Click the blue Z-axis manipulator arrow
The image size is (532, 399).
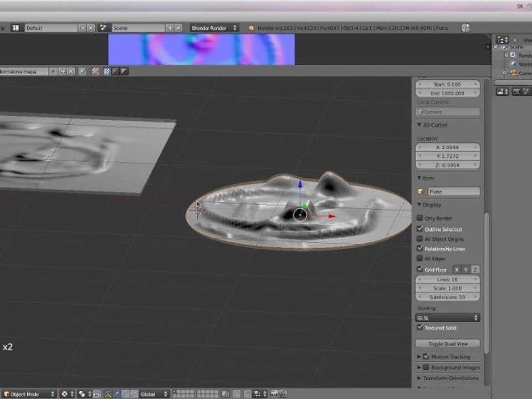(300, 185)
